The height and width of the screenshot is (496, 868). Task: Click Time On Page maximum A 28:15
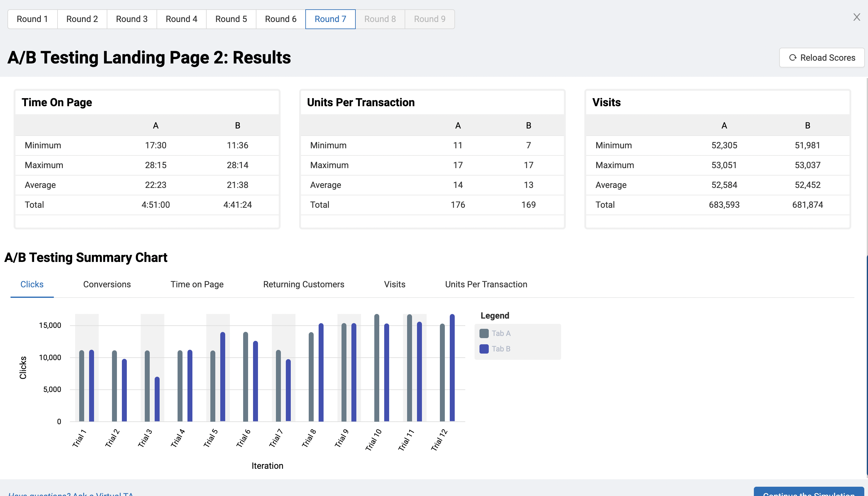(x=156, y=165)
